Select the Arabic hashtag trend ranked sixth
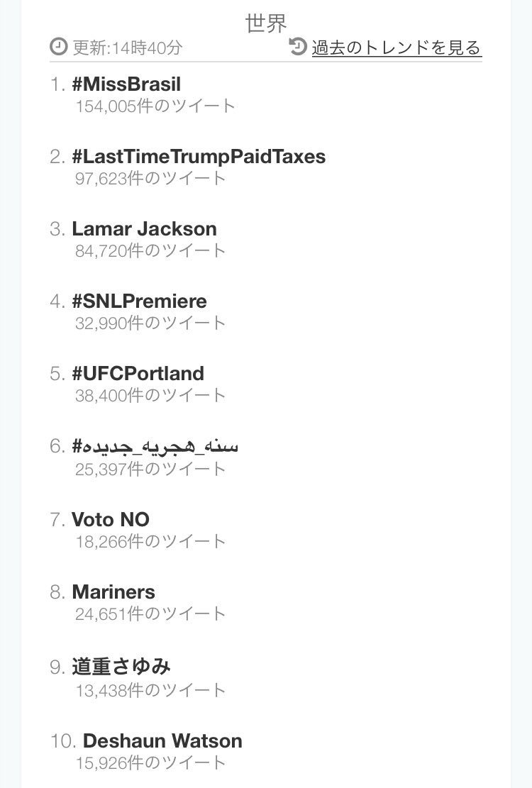This screenshot has height=788, width=532. click(155, 446)
